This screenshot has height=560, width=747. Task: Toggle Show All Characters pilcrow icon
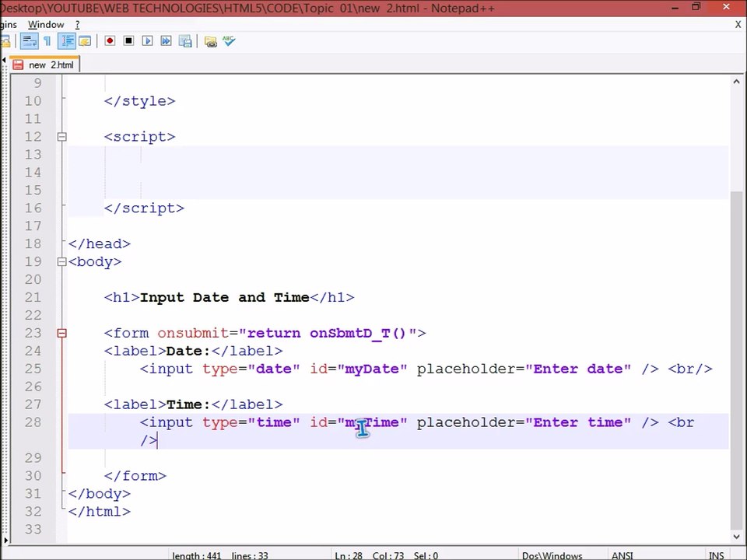pos(47,41)
